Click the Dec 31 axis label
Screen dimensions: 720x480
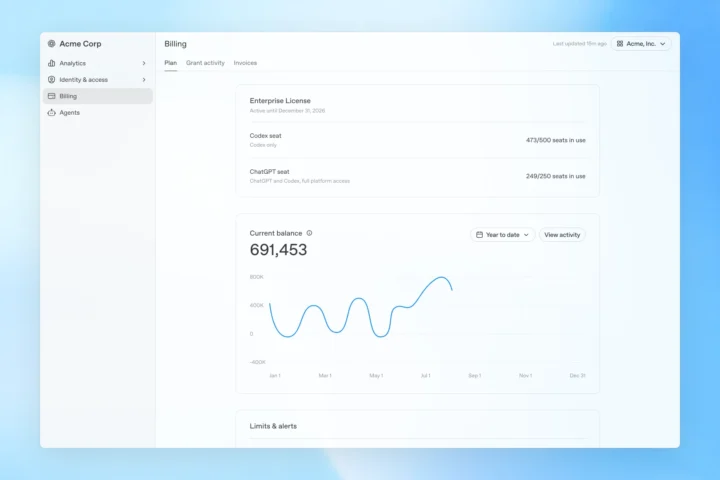(578, 375)
